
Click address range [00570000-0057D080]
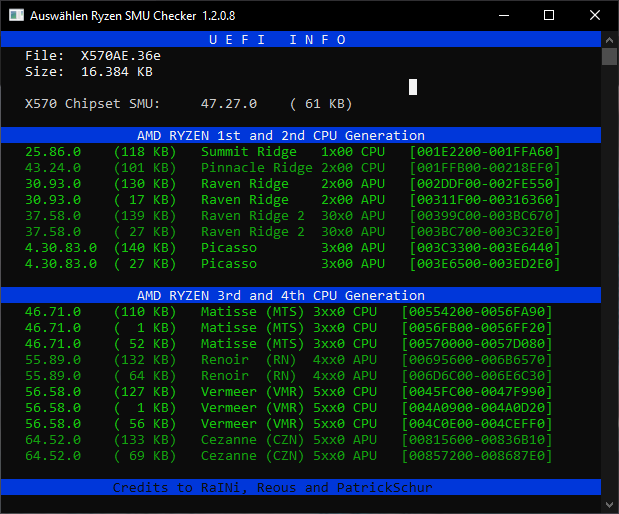click(x=476, y=343)
